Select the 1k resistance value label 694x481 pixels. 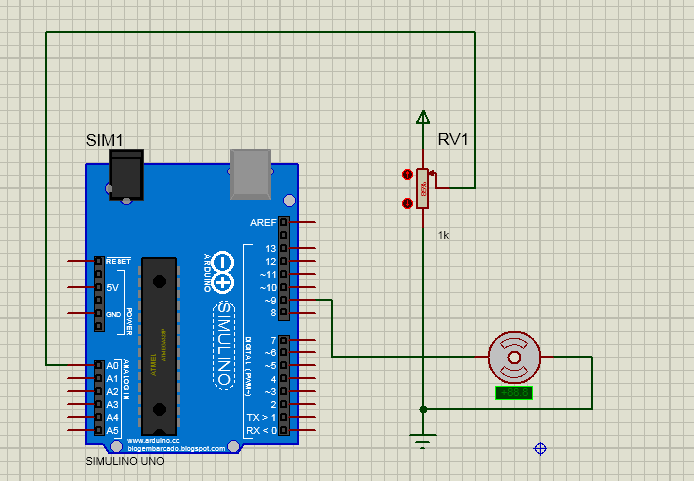(443, 235)
